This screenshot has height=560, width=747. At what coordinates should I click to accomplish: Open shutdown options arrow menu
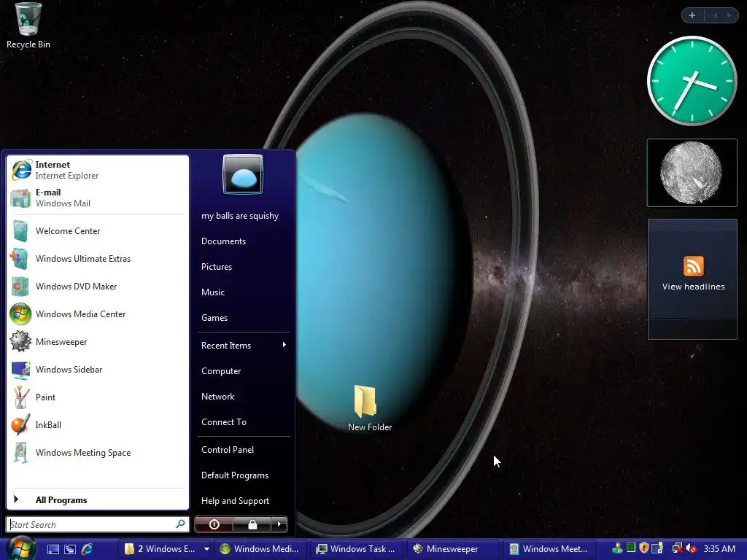point(279,524)
